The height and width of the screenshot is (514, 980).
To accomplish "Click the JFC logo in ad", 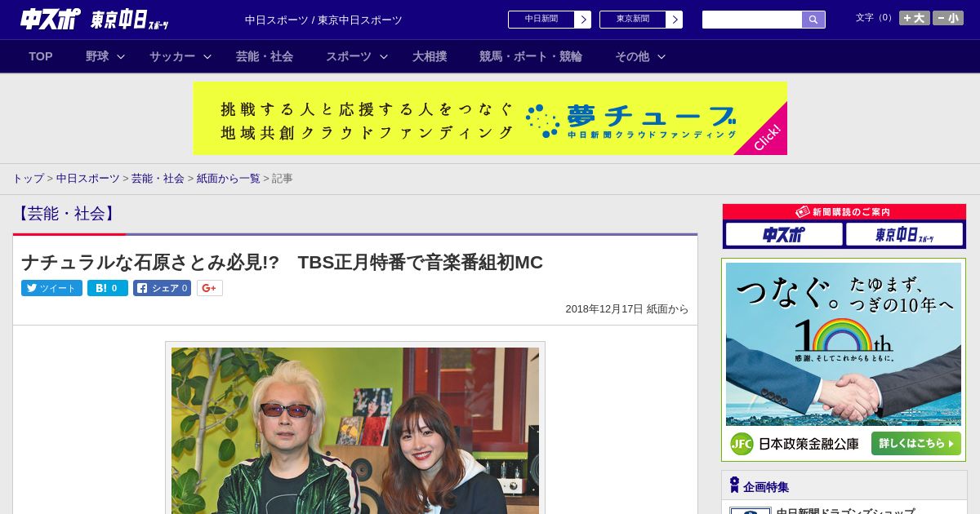I will point(742,444).
